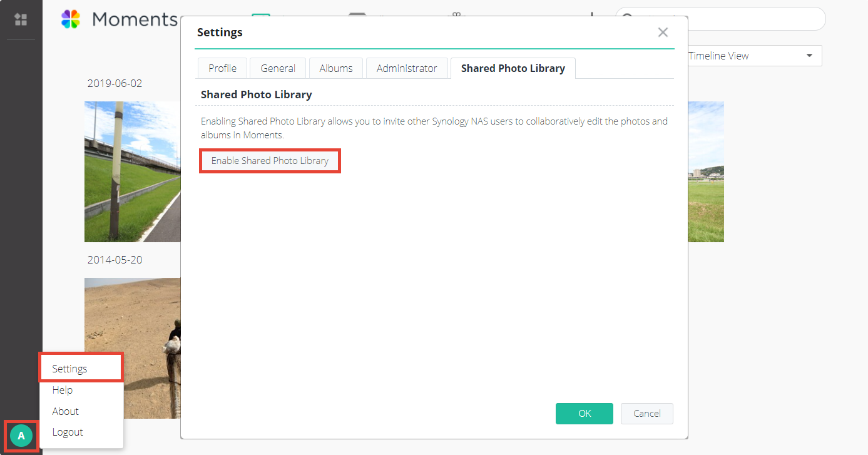This screenshot has height=455, width=868.
Task: Open the user avatar "A" menu
Action: coord(21,436)
